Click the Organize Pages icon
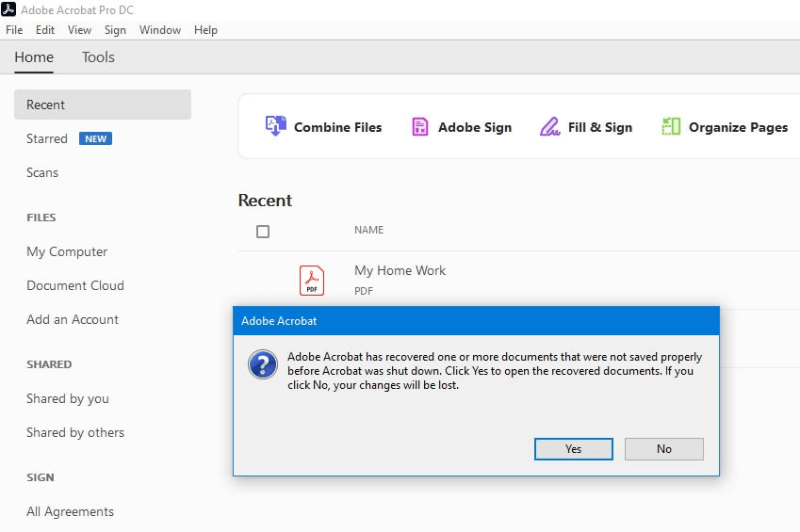This screenshot has height=532, width=800. 671,126
